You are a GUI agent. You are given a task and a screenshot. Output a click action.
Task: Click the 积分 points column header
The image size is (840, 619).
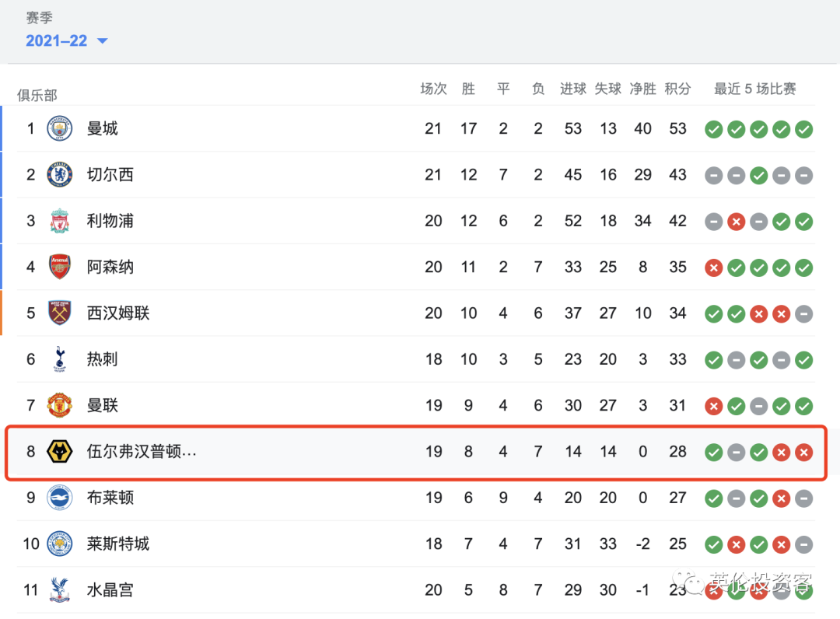click(677, 89)
